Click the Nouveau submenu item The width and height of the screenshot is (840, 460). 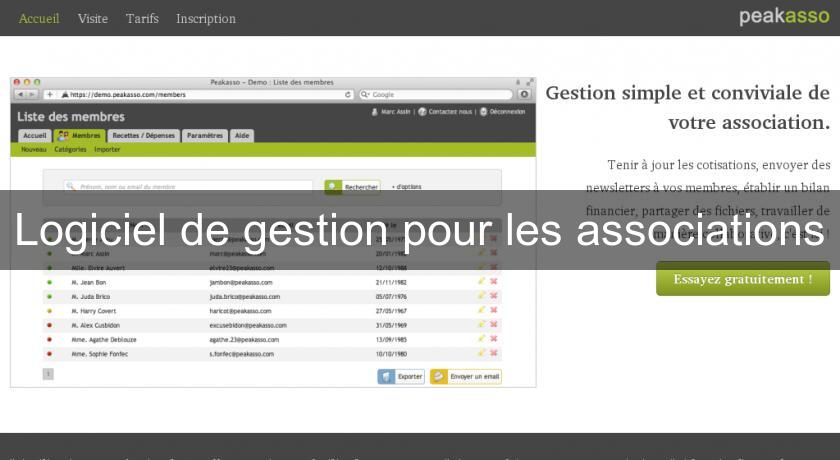click(34, 149)
